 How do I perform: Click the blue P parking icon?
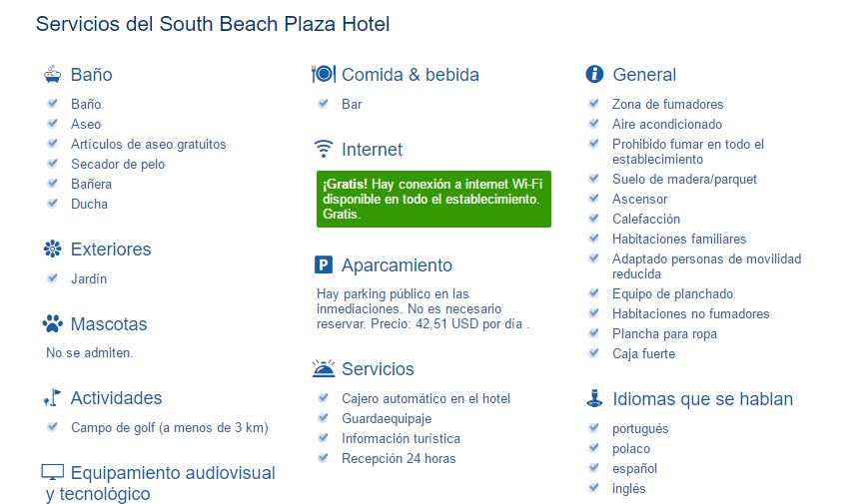click(x=324, y=265)
